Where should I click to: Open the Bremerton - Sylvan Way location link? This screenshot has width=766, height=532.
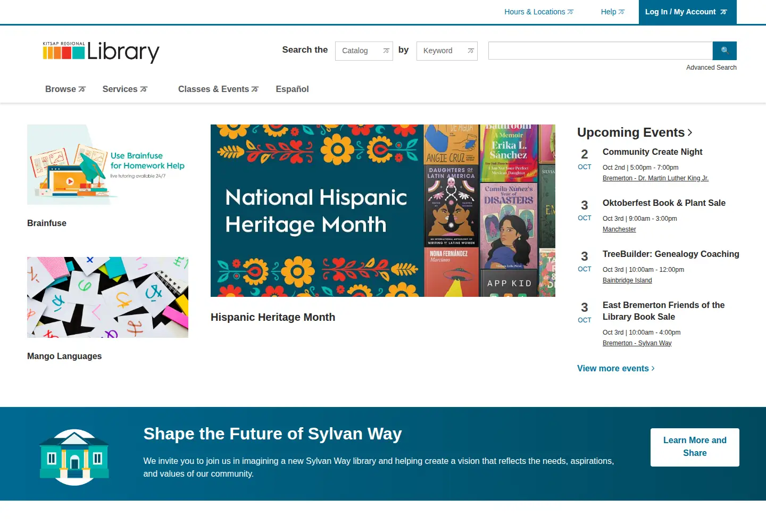point(637,343)
